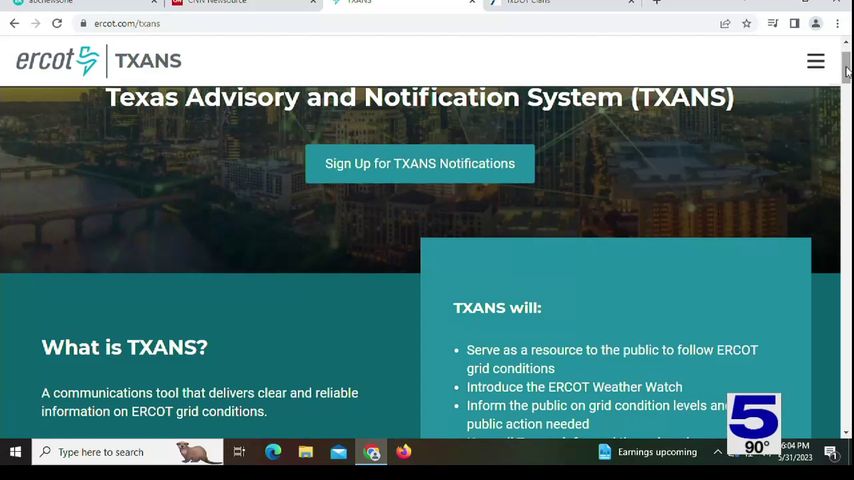
Task: Launch Firefox from the taskbar
Action: click(404, 452)
